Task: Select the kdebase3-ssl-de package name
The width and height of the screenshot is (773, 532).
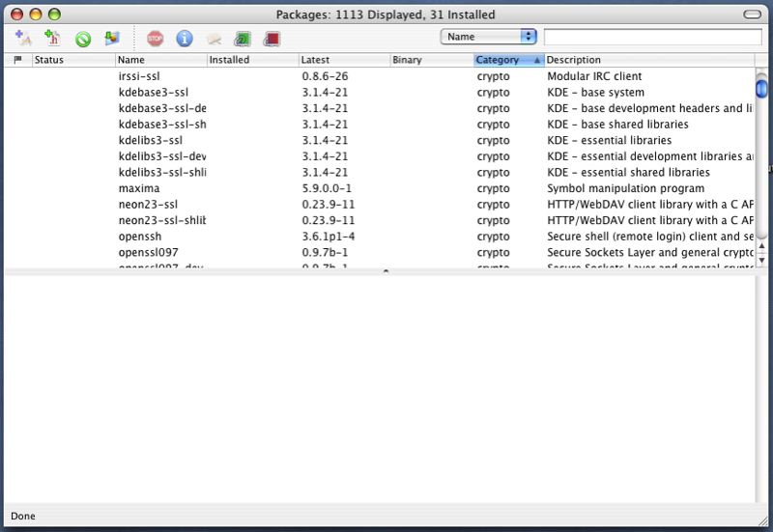Action: [x=162, y=108]
